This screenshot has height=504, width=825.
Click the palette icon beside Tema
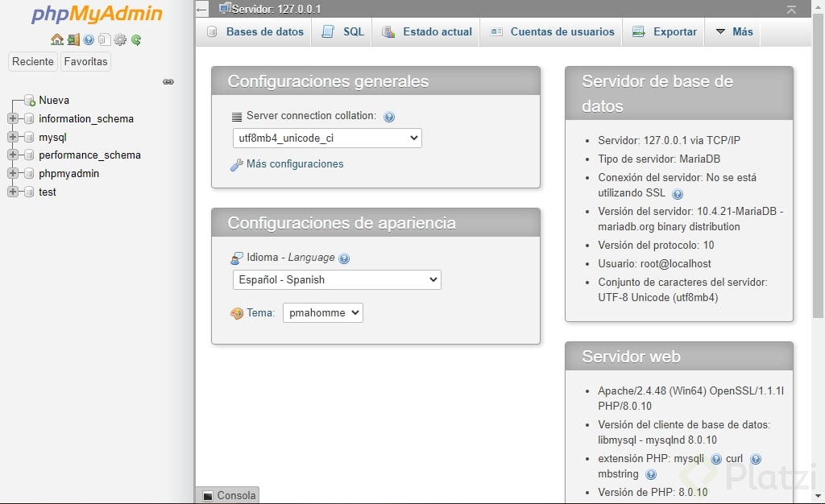(x=237, y=313)
